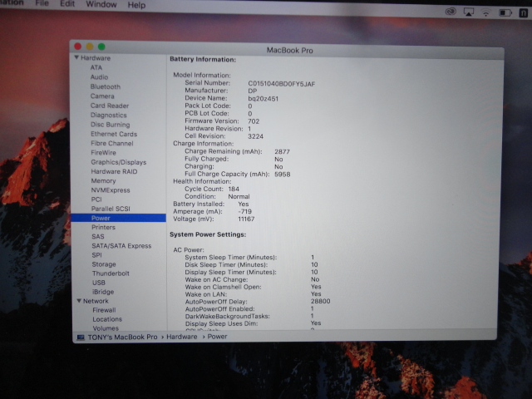Select Firewall under Network
This screenshot has width=532, height=399.
(x=104, y=310)
